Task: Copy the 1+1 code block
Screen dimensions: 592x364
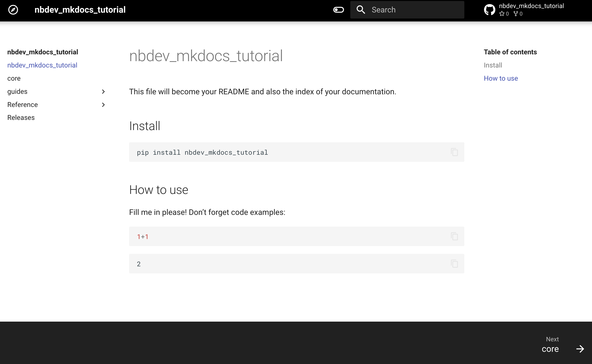Action: (x=454, y=236)
